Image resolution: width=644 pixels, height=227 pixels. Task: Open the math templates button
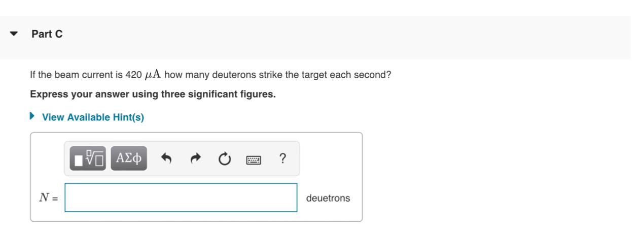[88, 159]
